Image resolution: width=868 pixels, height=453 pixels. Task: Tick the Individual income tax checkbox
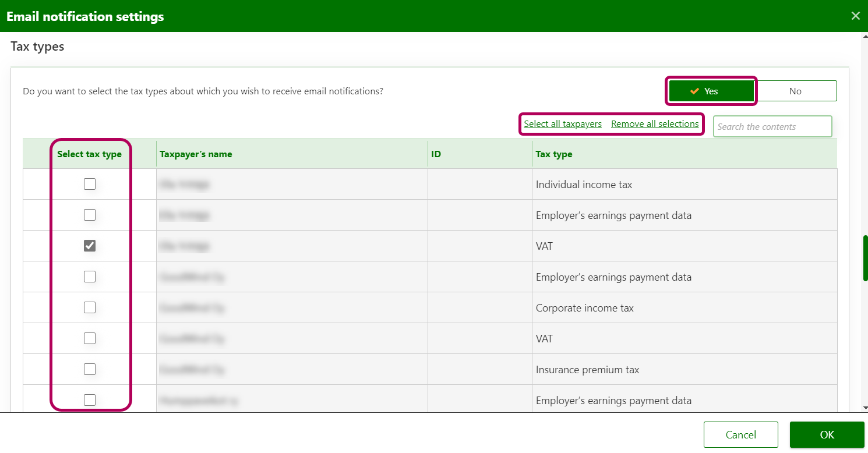(x=90, y=184)
